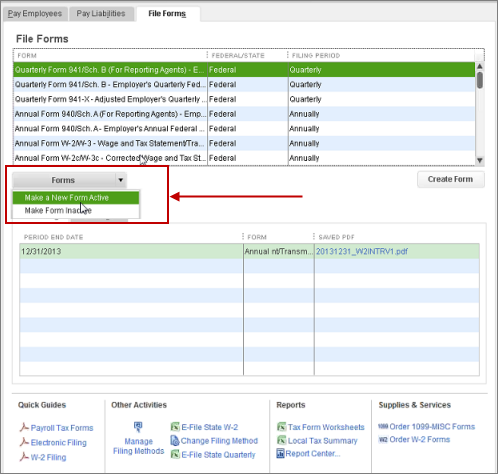Open the E-File State W-2 link
The width and height of the screenshot is (498, 474).
coord(210,427)
